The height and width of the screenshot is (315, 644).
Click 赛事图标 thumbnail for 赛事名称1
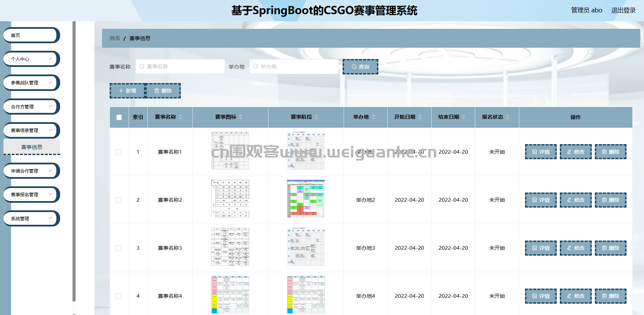[230, 151]
